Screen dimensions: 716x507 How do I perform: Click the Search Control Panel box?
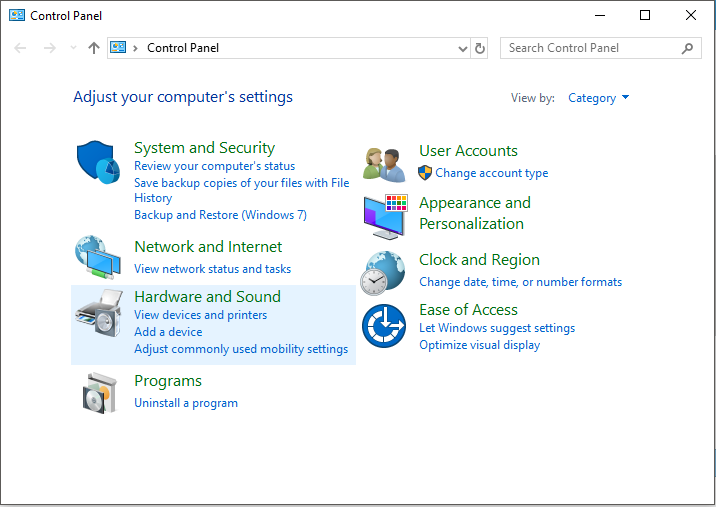pyautogui.click(x=600, y=48)
